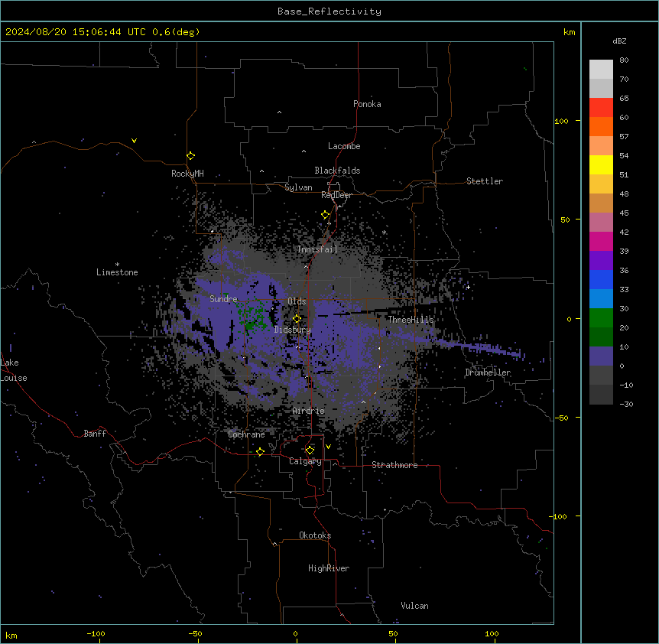Viewport: 659px width, 644px height.
Task: Click the RockyMH label
Action: tap(187, 173)
